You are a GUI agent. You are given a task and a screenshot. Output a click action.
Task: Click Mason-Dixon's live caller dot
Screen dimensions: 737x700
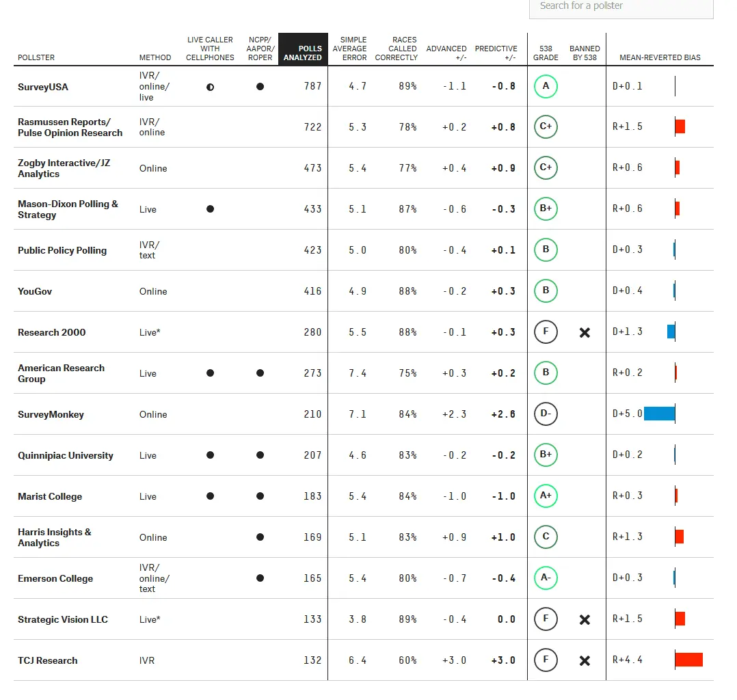[x=210, y=208]
